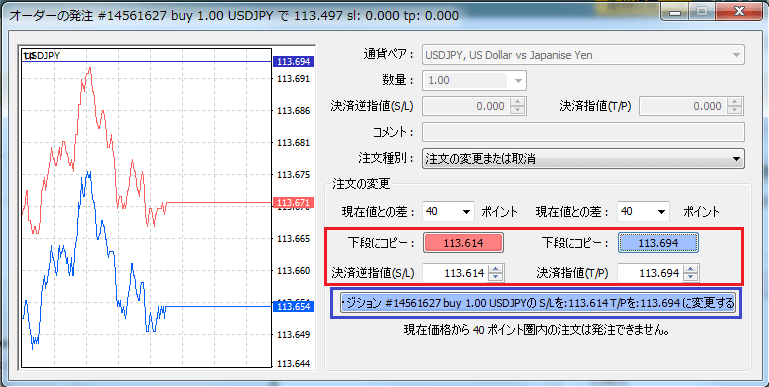Click into the コメント comment field
The height and width of the screenshot is (387, 769).
point(583,132)
